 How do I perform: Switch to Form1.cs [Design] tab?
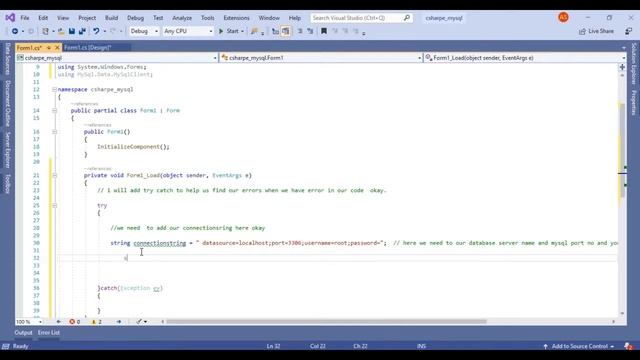pos(87,48)
